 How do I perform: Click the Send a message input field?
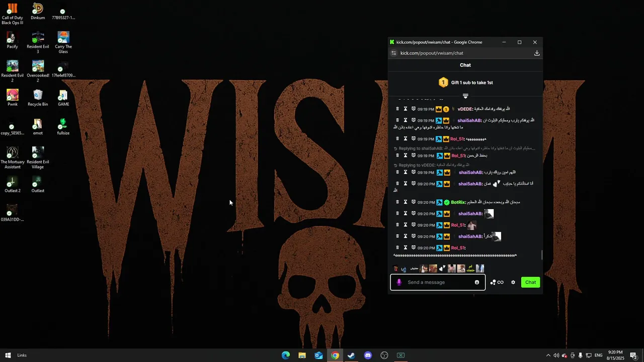pyautogui.click(x=438, y=283)
